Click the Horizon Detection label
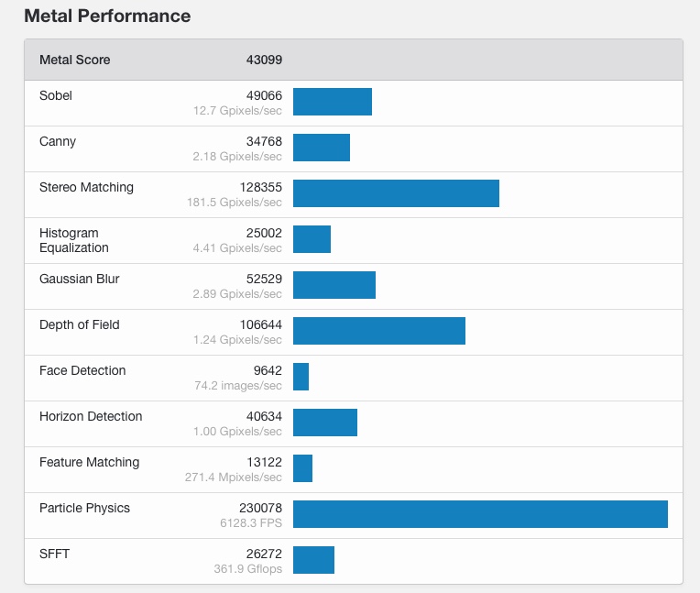700x593 pixels. click(91, 416)
